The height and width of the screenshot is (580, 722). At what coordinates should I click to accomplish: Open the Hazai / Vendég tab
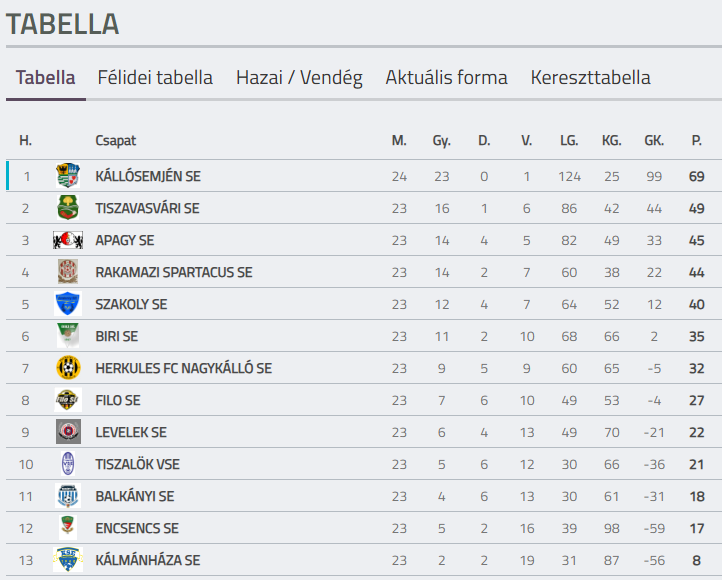point(299,77)
